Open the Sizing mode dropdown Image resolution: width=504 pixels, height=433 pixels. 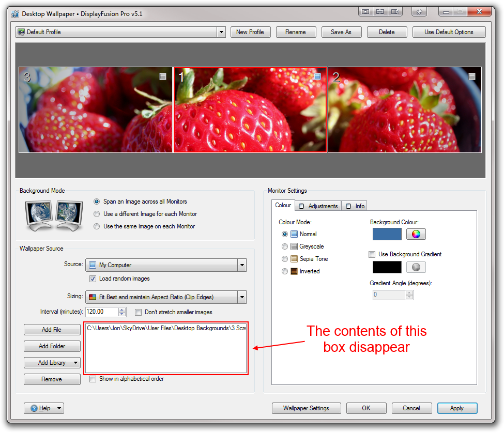pos(241,297)
